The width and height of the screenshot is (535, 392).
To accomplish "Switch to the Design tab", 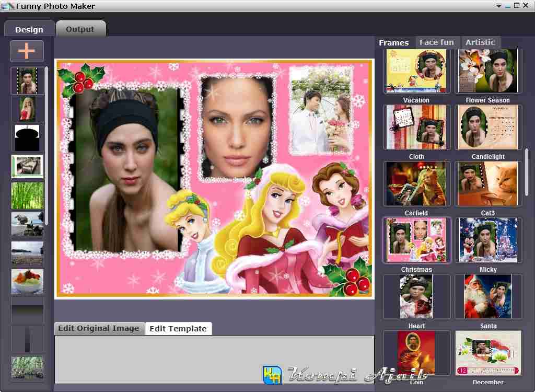I will (29, 29).
